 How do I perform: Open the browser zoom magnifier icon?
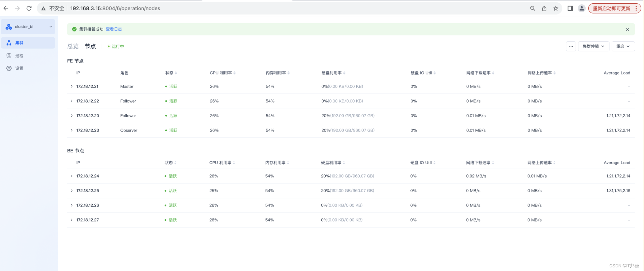click(532, 8)
